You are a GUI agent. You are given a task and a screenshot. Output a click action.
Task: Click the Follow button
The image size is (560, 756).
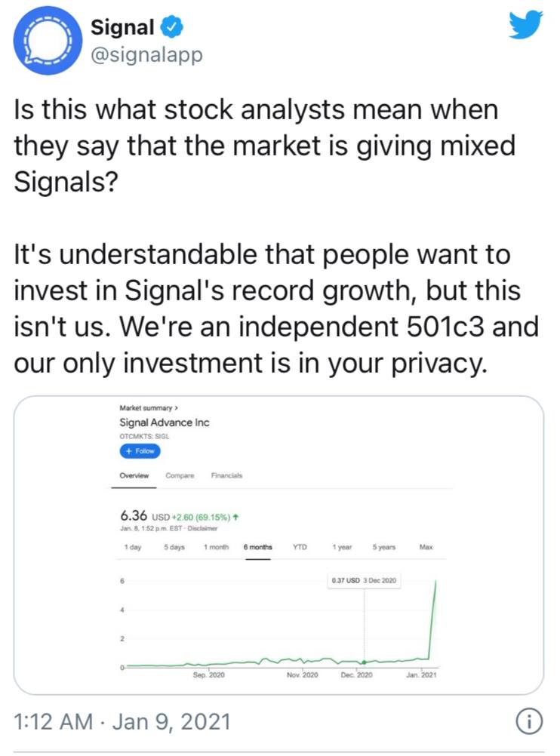pos(140,450)
